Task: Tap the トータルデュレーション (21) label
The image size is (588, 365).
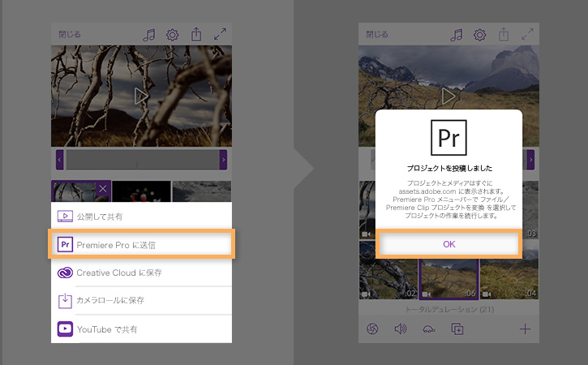Action: 449,310
